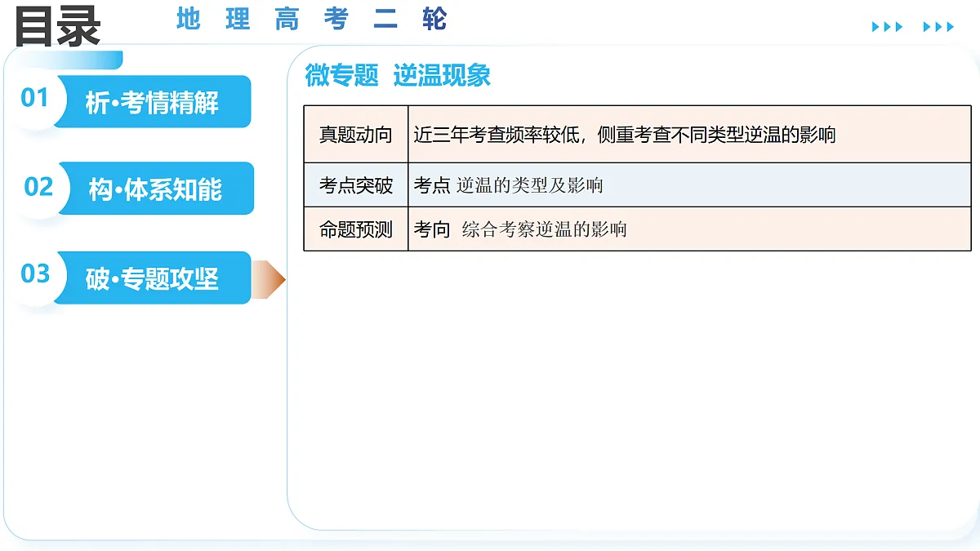
Task: Click the 01 number badge
Action: pyautogui.click(x=35, y=98)
